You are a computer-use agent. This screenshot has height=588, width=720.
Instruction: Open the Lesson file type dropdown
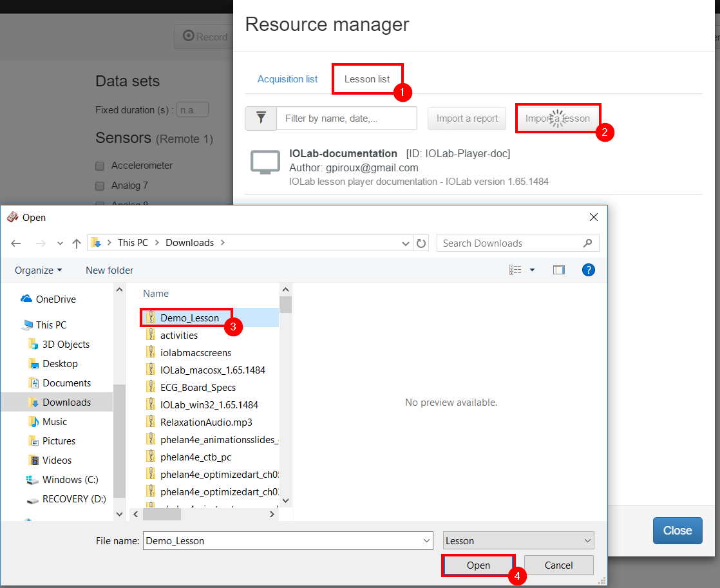(518, 541)
